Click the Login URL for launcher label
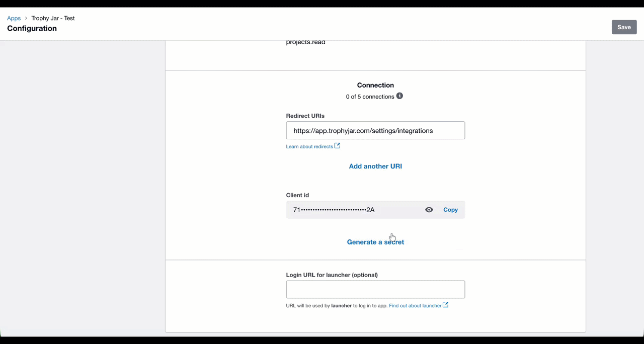The width and height of the screenshot is (644, 344). point(332,275)
